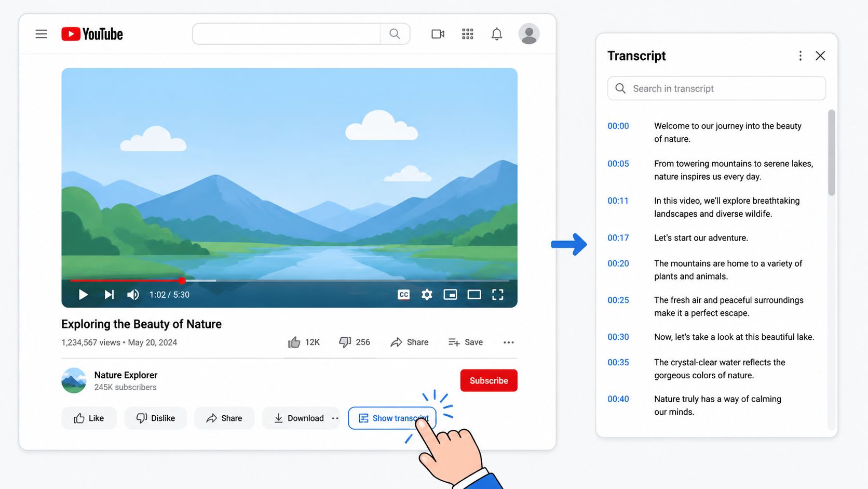The height and width of the screenshot is (489, 868).
Task: Jump to timestamp 00:35
Action: 618,362
